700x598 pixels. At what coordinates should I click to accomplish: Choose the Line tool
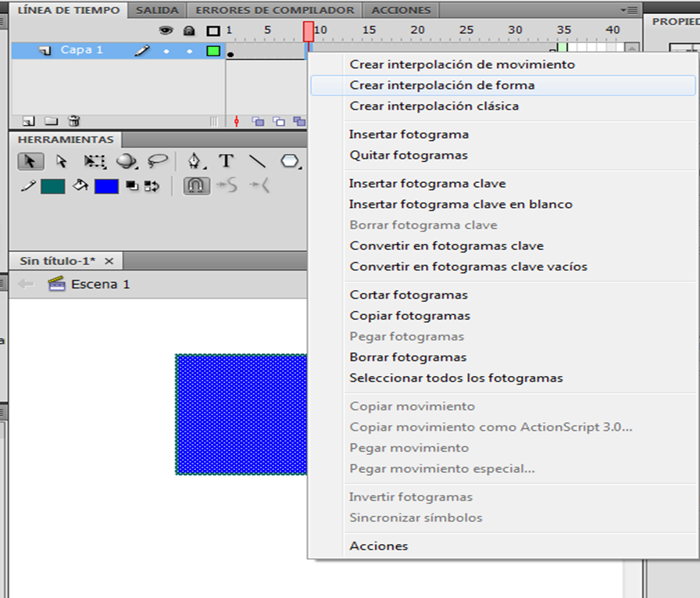click(x=257, y=161)
